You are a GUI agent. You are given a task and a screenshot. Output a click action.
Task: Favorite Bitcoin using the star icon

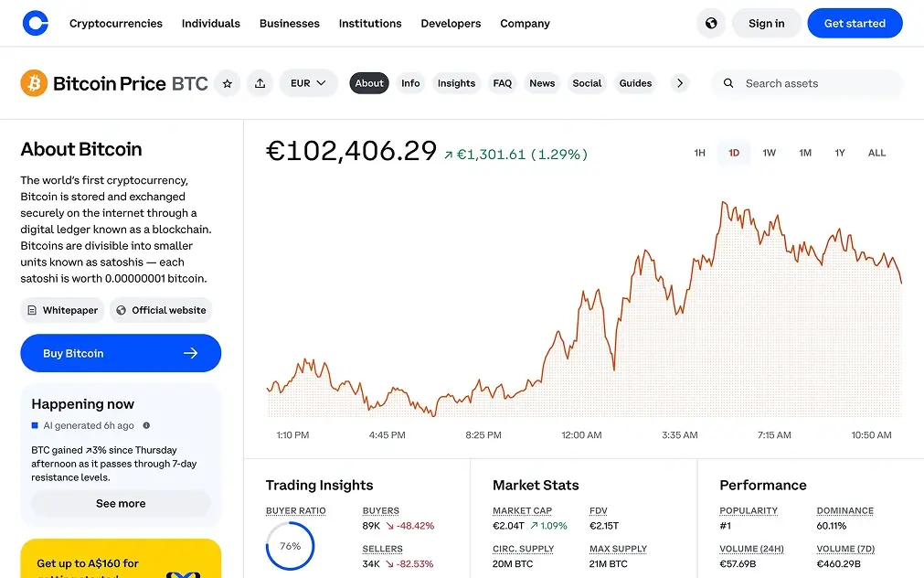(x=227, y=82)
